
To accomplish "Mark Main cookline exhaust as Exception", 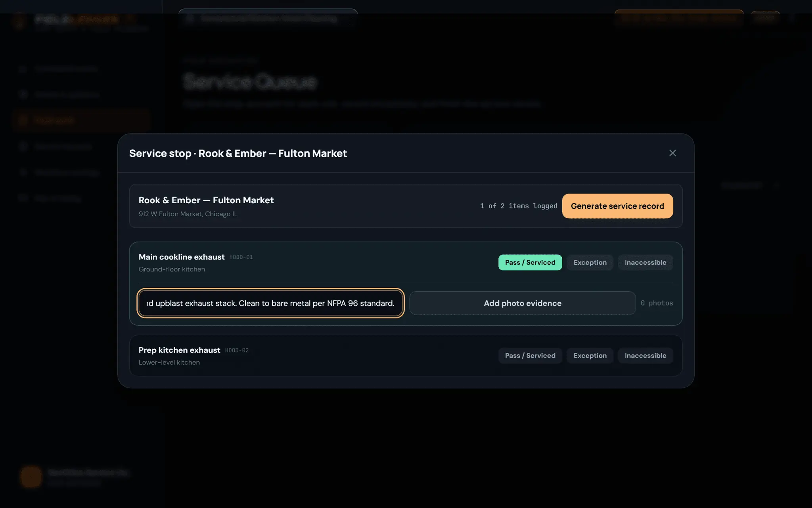I will pos(590,262).
